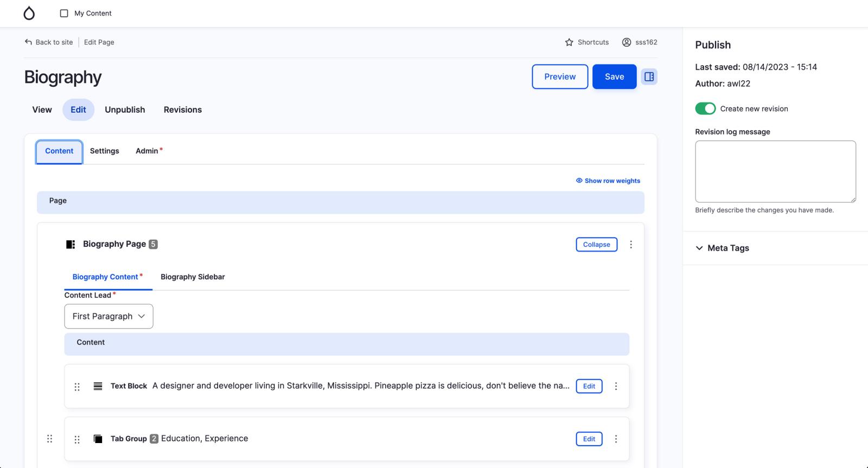This screenshot has width=868, height=468.
Task: Expand the Meta Tags section
Action: click(722, 248)
